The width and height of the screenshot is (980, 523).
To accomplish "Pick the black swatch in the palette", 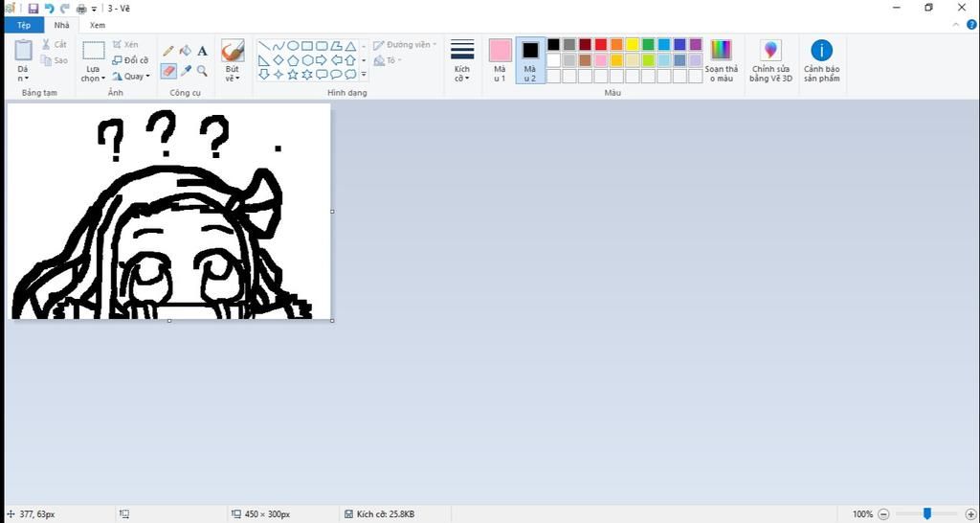I will coord(553,44).
